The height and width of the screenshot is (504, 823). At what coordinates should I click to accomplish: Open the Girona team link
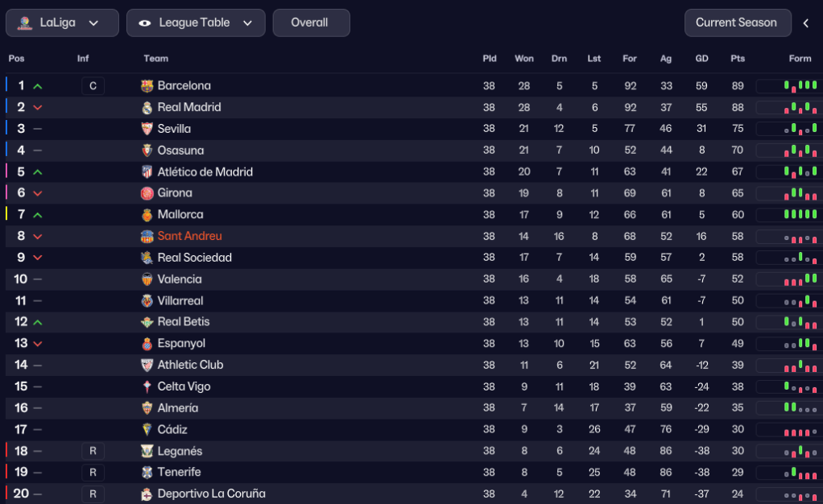pyautogui.click(x=175, y=193)
